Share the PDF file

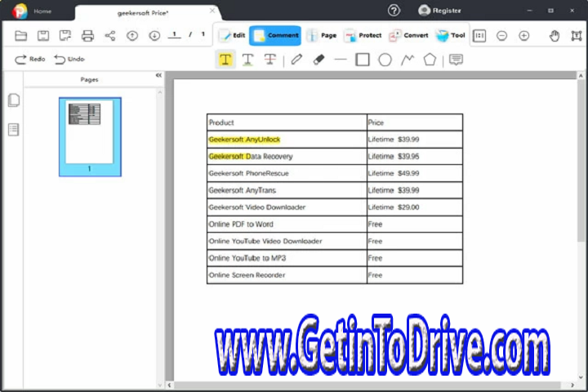coord(110,36)
